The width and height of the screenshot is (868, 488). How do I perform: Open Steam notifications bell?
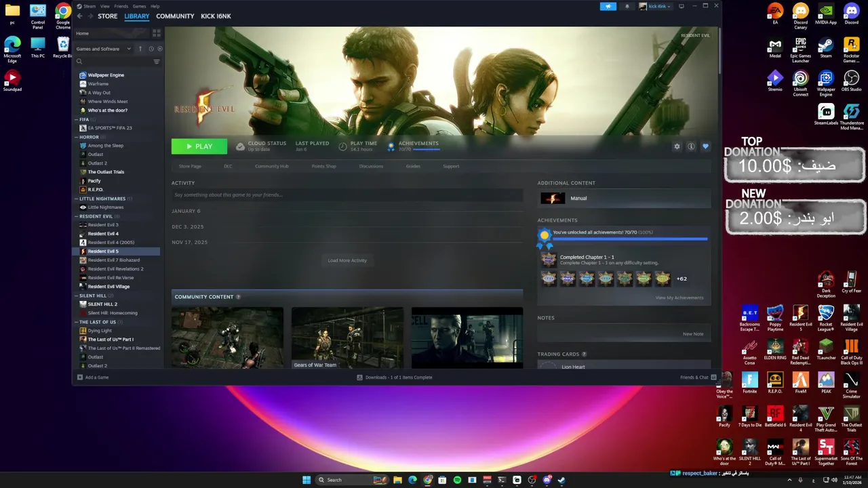pyautogui.click(x=627, y=6)
